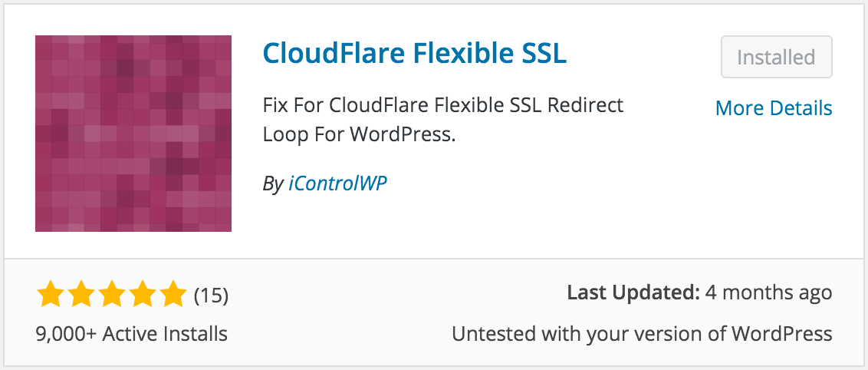Click the pink pixelated plugin icon
868x370 pixels.
click(x=133, y=134)
